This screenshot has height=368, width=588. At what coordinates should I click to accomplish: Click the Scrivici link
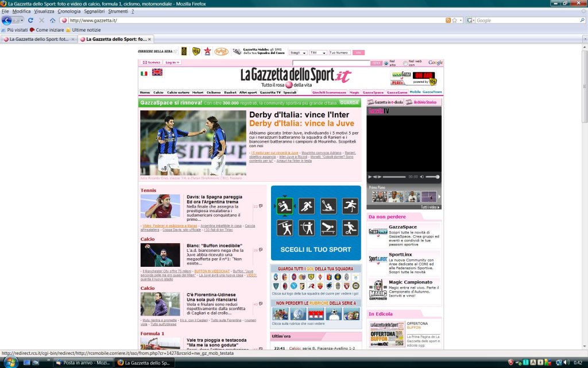[152, 62]
